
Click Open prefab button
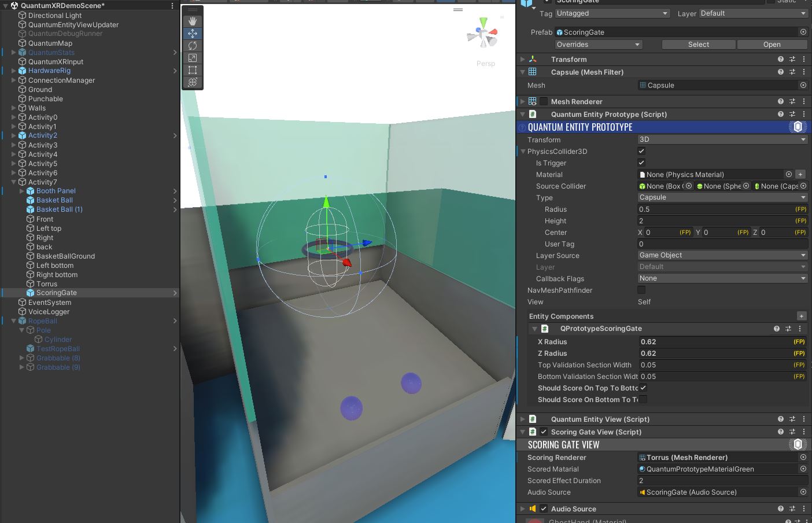[772, 45]
